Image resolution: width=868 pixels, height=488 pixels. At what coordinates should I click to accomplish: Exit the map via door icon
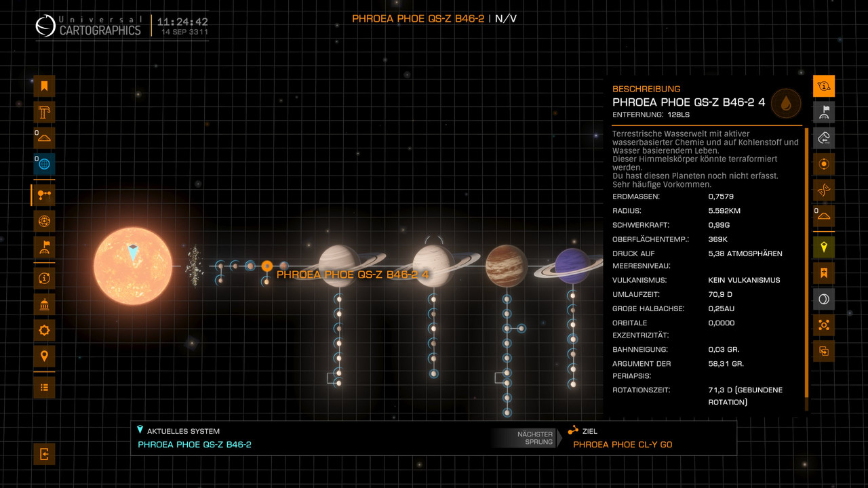pyautogui.click(x=44, y=454)
